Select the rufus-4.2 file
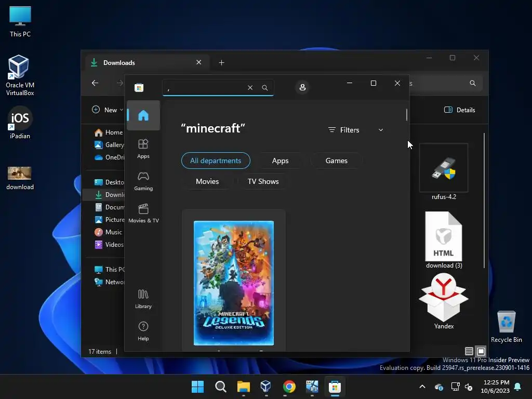 (444, 171)
